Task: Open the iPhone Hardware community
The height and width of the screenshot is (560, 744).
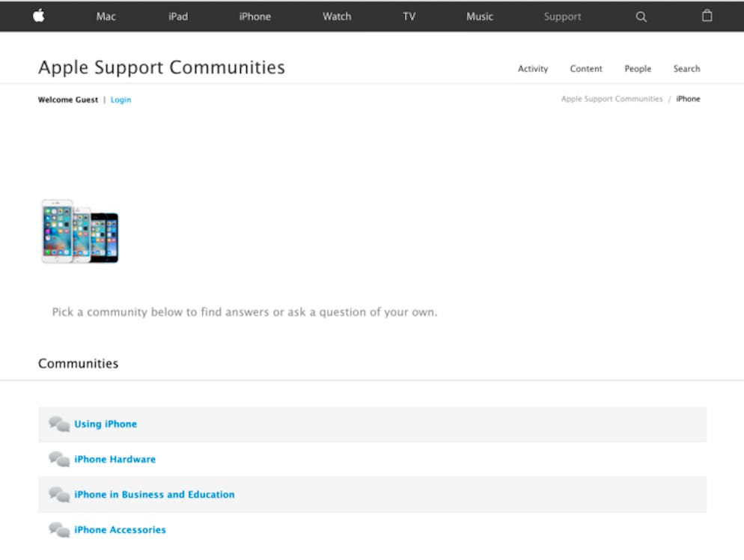Action: click(115, 459)
